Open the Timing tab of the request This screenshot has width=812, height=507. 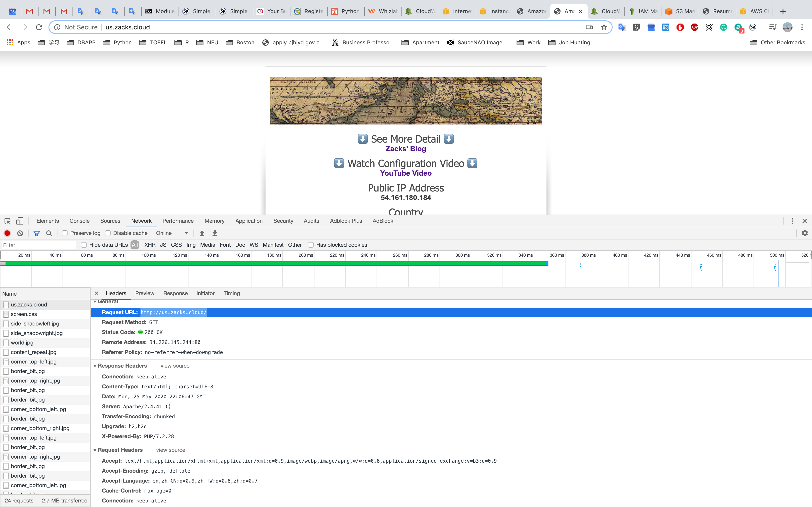click(x=232, y=293)
